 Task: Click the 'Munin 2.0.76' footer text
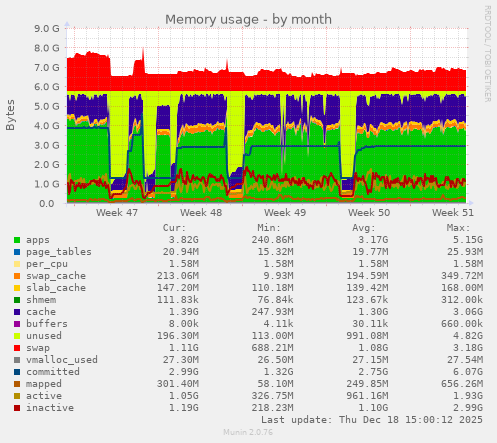coord(248,432)
